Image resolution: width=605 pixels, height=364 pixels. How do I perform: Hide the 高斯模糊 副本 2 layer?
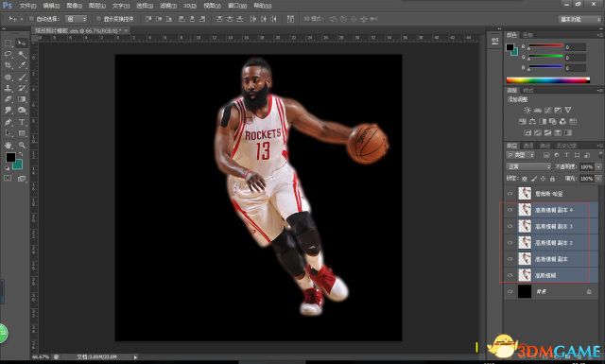click(x=510, y=242)
